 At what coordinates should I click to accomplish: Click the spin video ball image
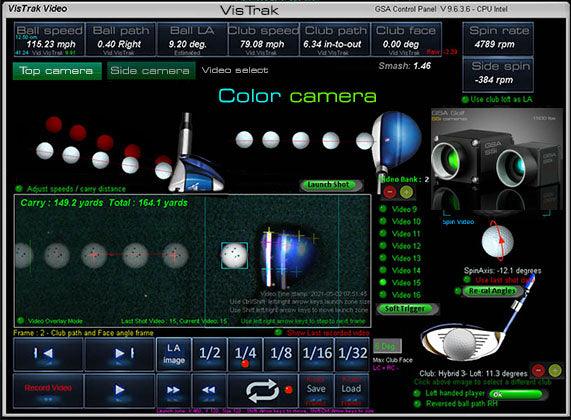click(x=497, y=241)
